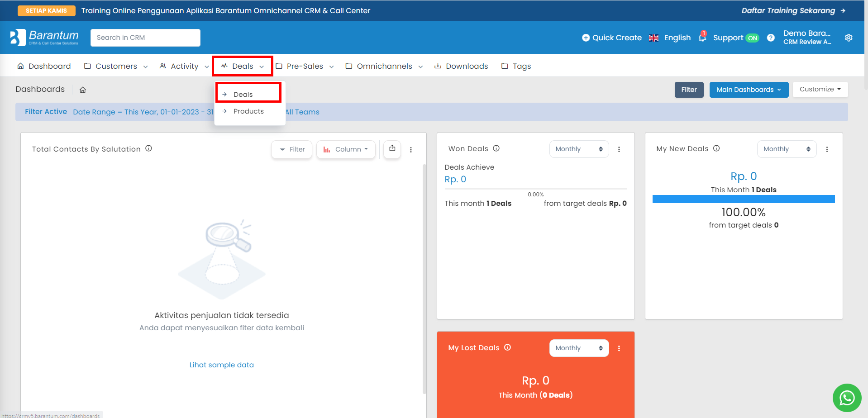Click the Search in CRM field
The height and width of the screenshot is (418, 868).
click(145, 38)
